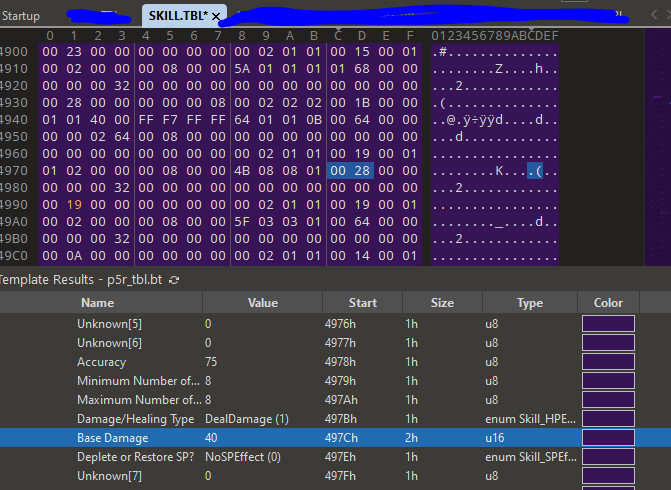Image resolution: width=671 pixels, height=490 pixels.
Task: Select the SKILL.TBL* file tab
Action: (x=178, y=16)
